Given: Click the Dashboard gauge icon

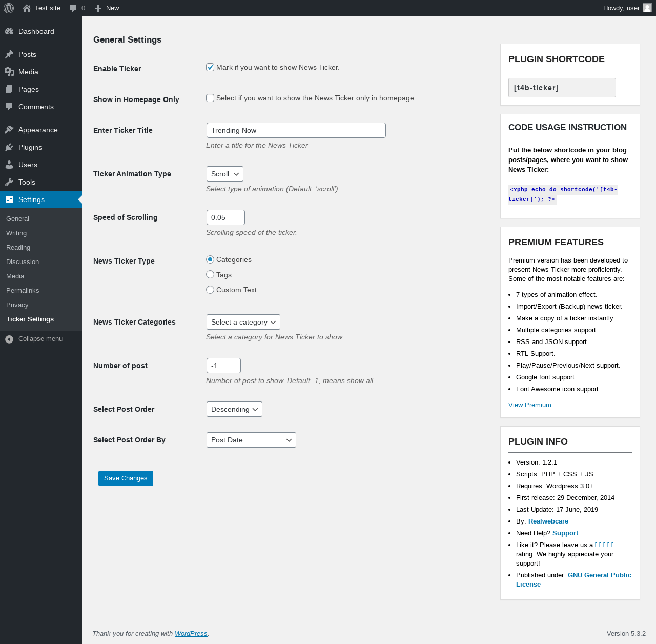Looking at the screenshot, I should pyautogui.click(x=9, y=31).
